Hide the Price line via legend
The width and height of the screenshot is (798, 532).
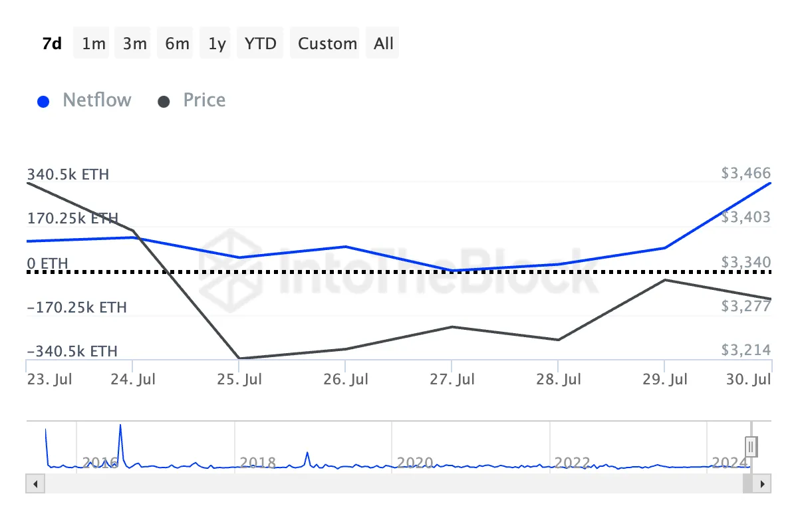click(x=164, y=100)
